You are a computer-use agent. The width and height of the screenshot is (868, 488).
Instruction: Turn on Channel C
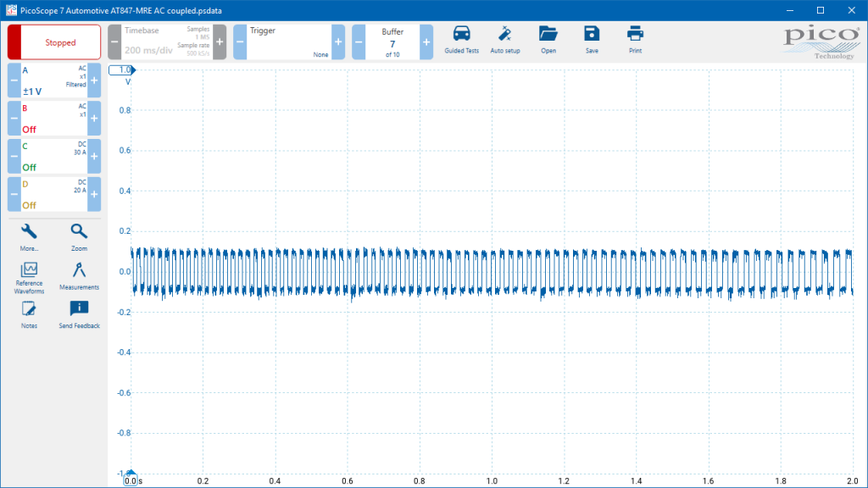pyautogui.click(x=54, y=156)
